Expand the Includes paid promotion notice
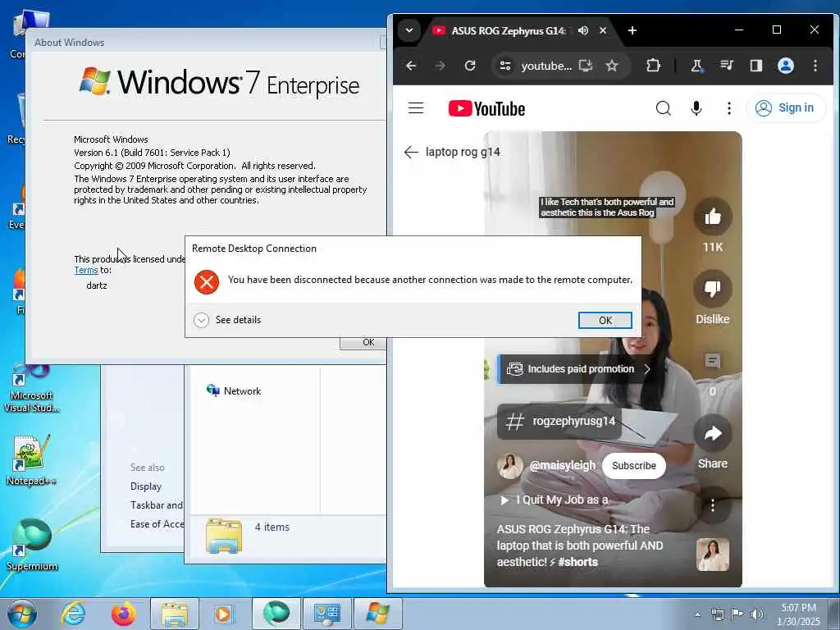The image size is (840, 630). click(x=577, y=369)
